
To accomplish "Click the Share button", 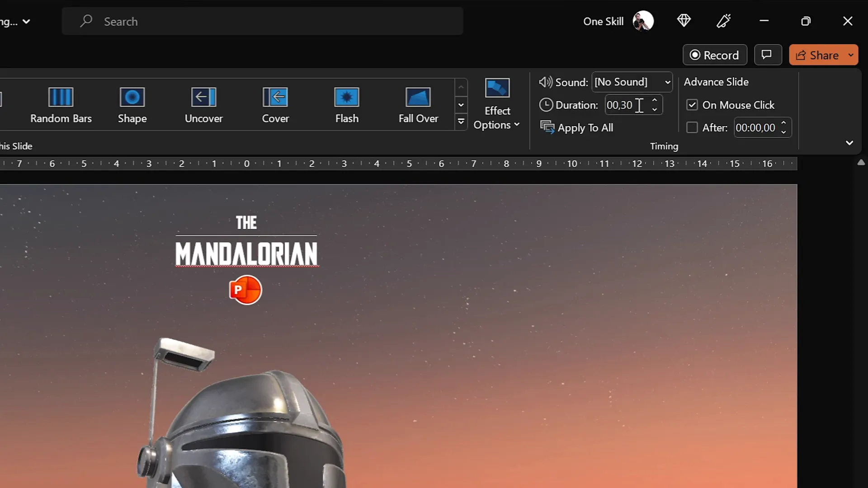I will pos(817,55).
